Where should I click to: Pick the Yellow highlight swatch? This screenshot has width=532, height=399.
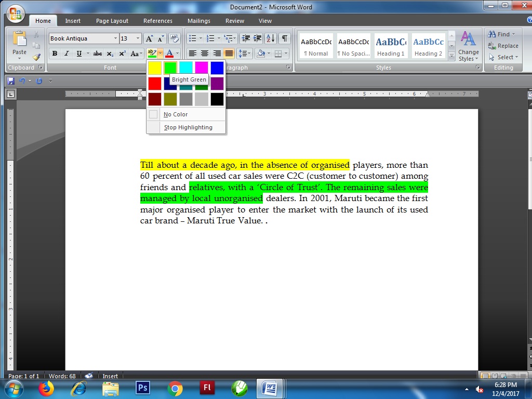point(155,68)
